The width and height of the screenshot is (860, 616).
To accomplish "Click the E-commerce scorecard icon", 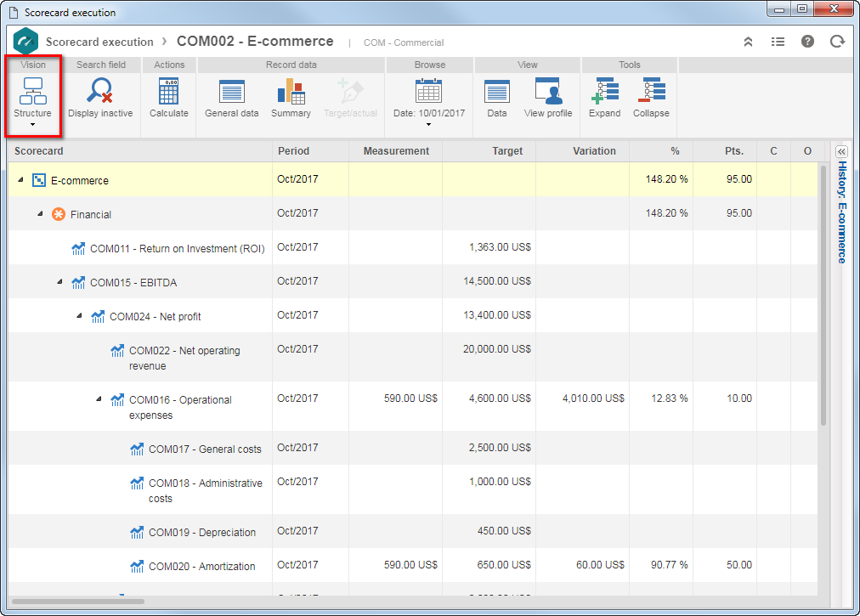I will tap(39, 180).
